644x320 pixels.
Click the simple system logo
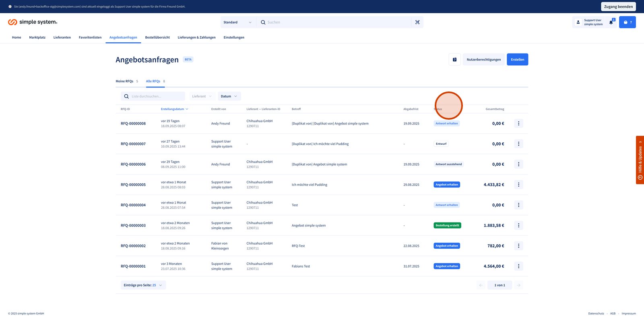(33, 22)
